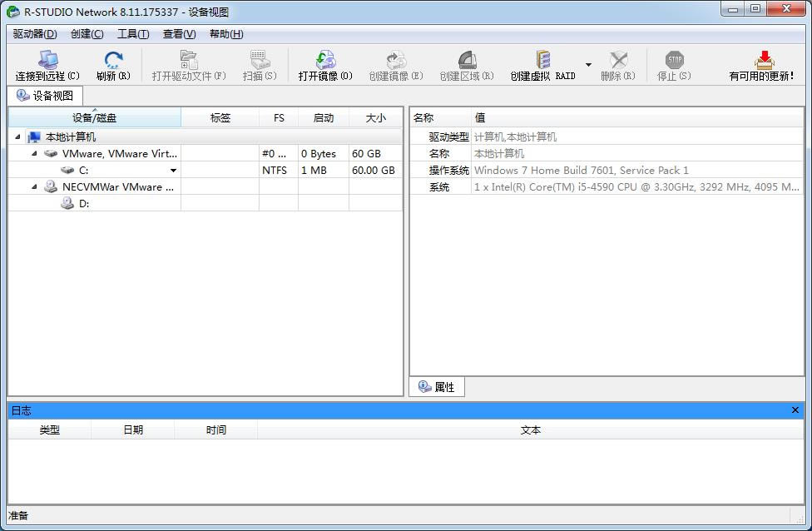812x531 pixels.
Task: Click the 标签 column header
Action: [220, 117]
